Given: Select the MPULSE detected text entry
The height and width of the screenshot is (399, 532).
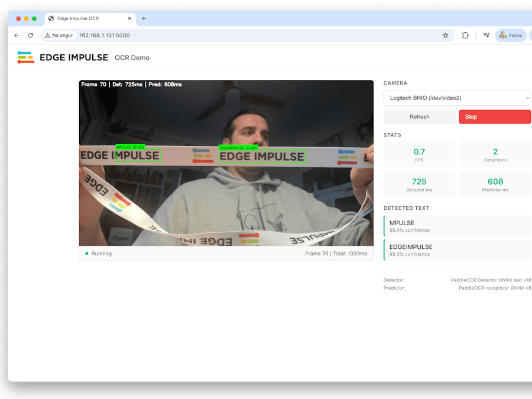Looking at the screenshot, I should pos(457,226).
